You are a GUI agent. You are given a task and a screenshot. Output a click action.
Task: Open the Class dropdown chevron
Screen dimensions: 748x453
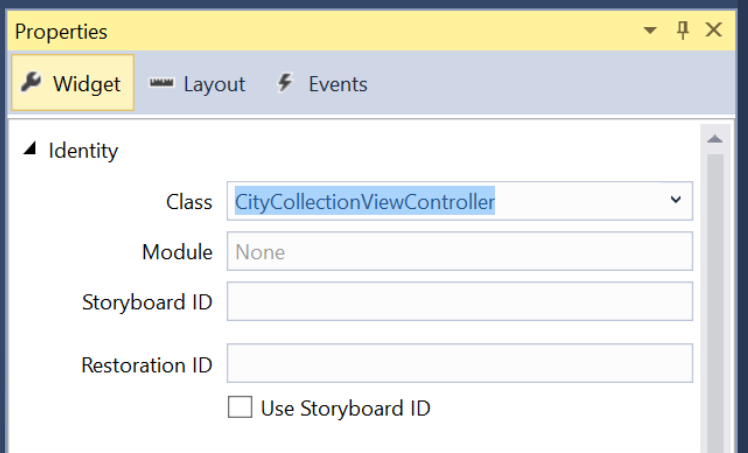[675, 200]
